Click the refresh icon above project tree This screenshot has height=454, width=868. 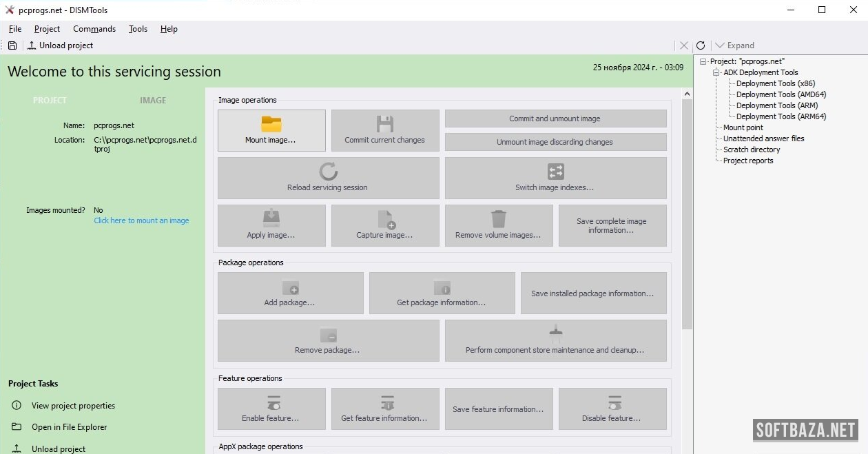[701, 45]
